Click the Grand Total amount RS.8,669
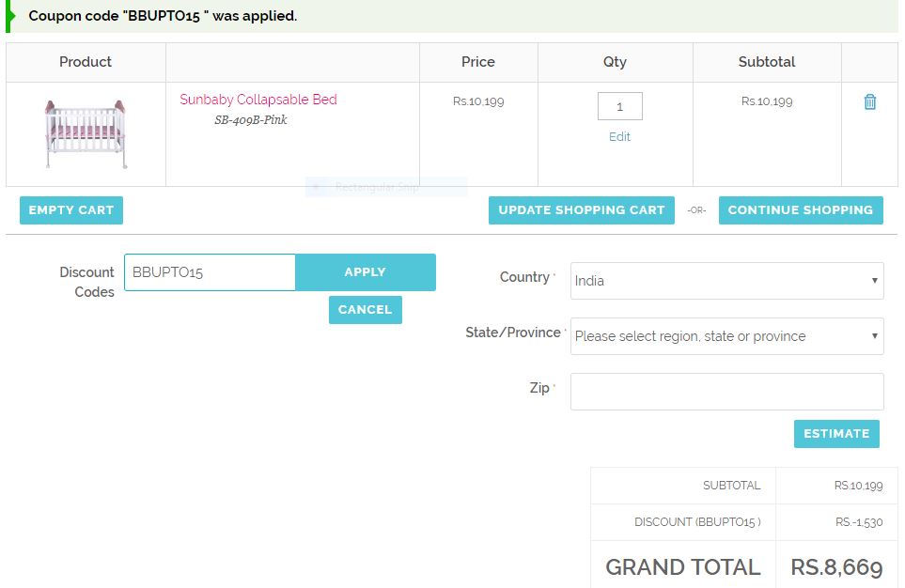The image size is (905, 588). point(835,567)
